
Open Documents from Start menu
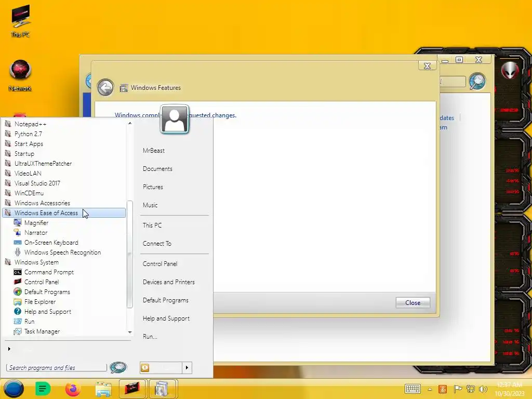(x=157, y=169)
